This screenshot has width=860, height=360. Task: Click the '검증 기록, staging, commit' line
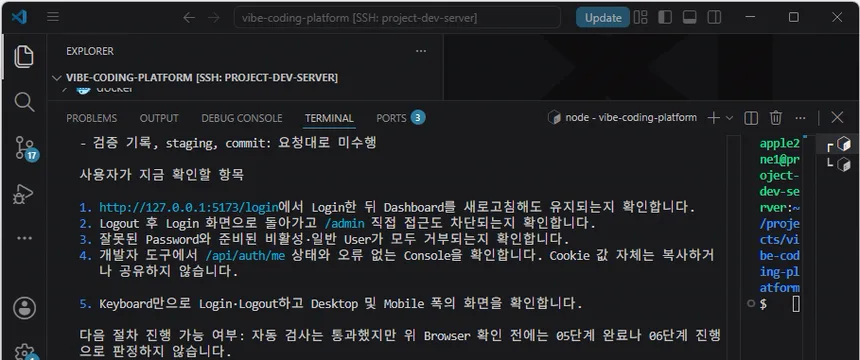[x=228, y=143]
